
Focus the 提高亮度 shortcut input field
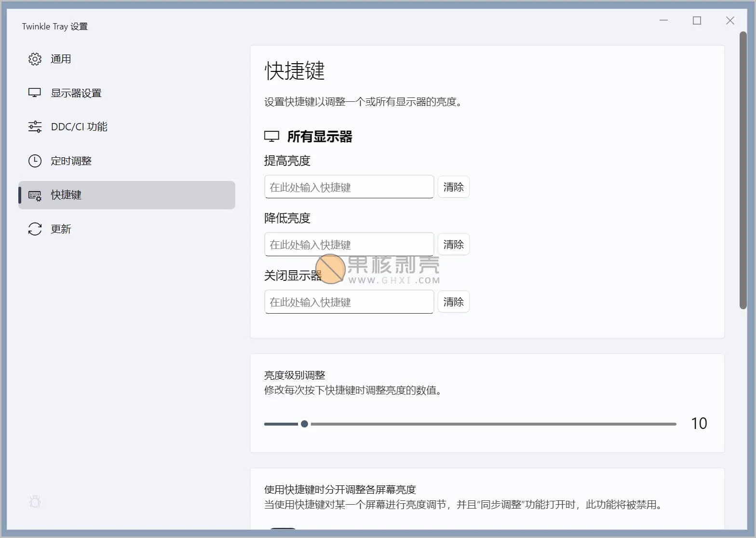[349, 187]
